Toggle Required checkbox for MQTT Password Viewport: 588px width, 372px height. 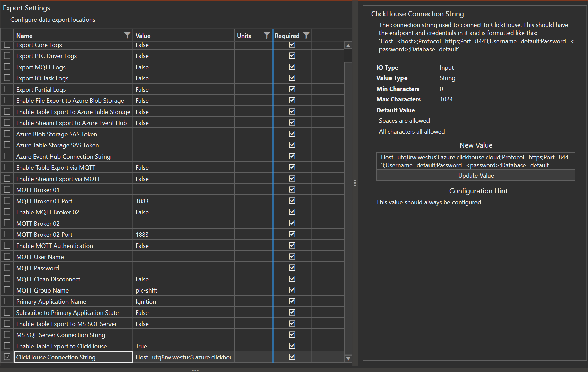tap(292, 268)
